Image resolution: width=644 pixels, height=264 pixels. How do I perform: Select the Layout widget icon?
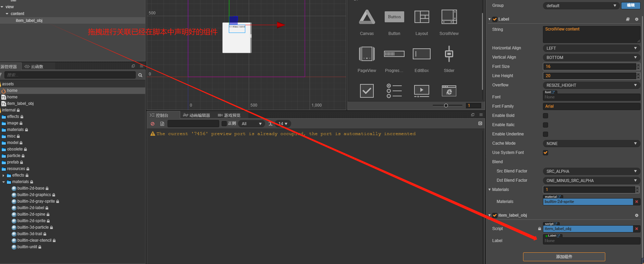tap(422, 17)
